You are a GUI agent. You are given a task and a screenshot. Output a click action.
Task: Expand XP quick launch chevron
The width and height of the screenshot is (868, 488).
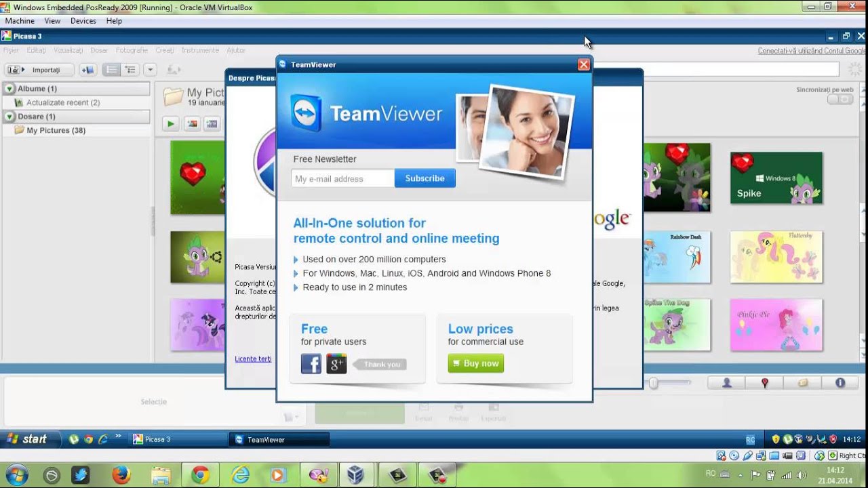(x=118, y=438)
